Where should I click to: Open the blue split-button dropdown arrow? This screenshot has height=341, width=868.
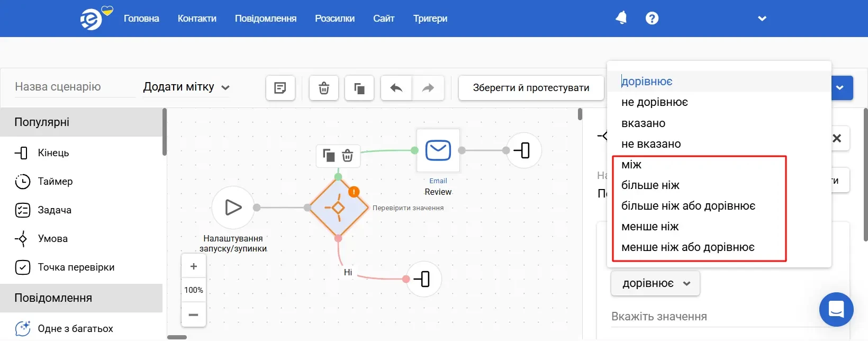click(x=840, y=88)
